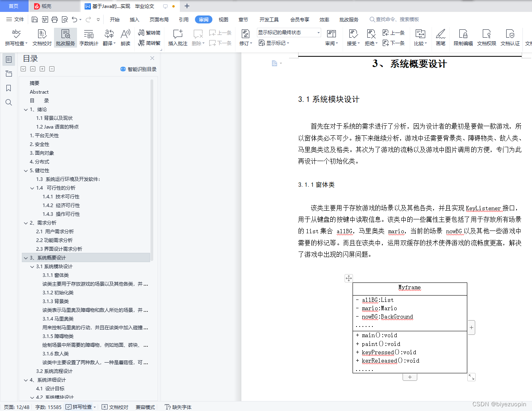532x411 pixels.
Task: Click the undo arrow icon
Action: 74,19
